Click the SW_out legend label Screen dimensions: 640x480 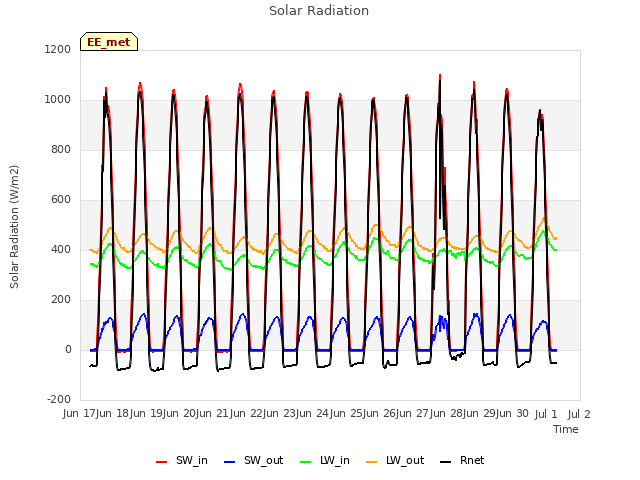[x=264, y=460]
